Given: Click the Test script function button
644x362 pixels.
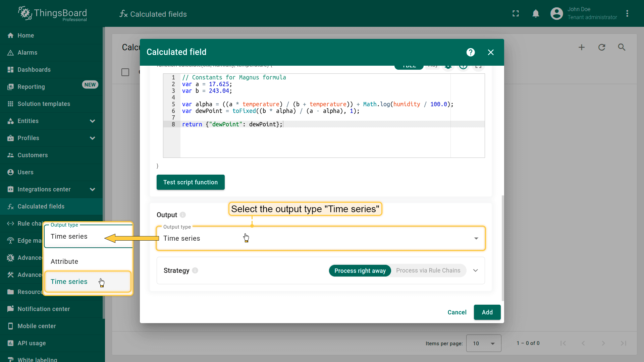Looking at the screenshot, I should click(x=191, y=182).
